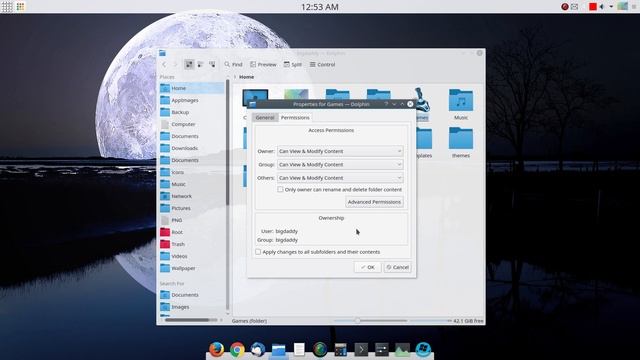This screenshot has width=640, height=360.
Task: Open Downloads in Places panel
Action: point(192,148)
